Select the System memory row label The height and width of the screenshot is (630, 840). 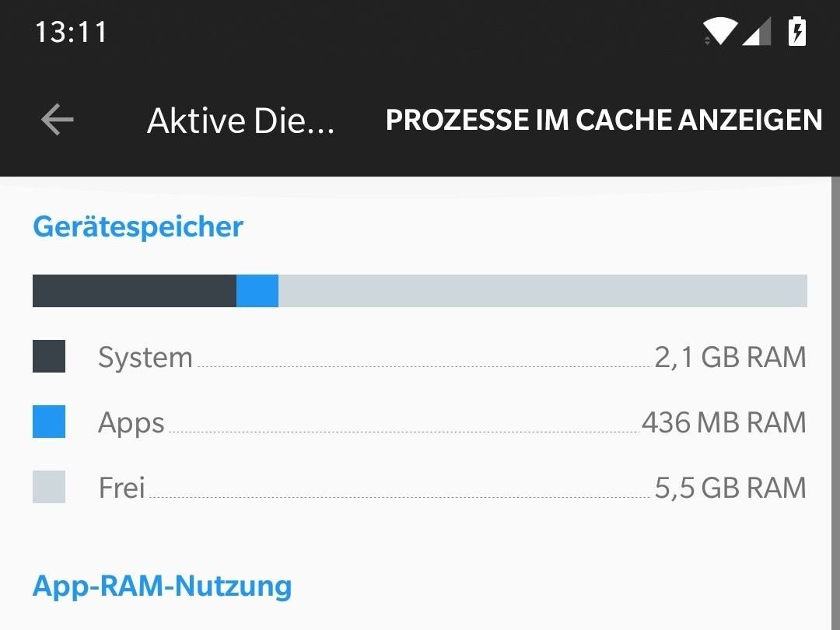pos(145,357)
